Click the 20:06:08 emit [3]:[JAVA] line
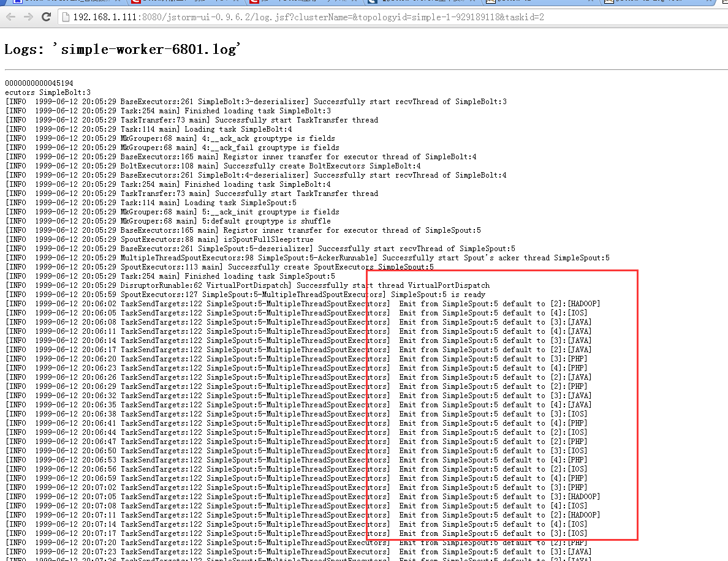The width and height of the screenshot is (728, 561). click(x=298, y=322)
